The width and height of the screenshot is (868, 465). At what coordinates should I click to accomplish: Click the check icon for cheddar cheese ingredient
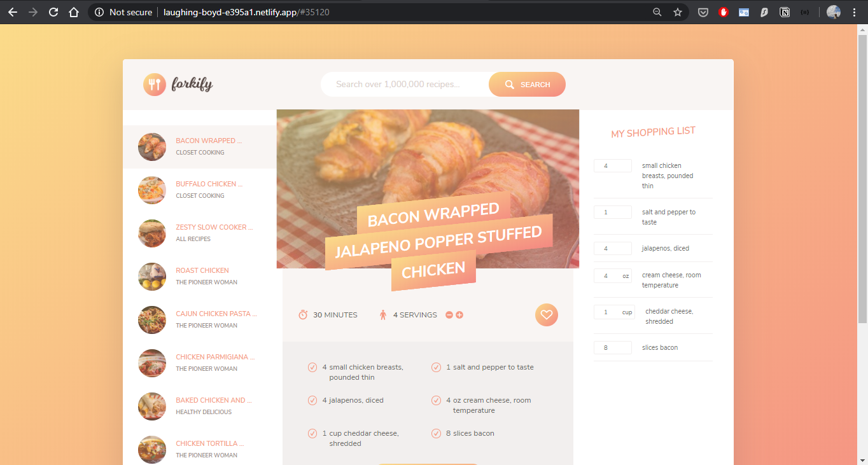[312, 433]
